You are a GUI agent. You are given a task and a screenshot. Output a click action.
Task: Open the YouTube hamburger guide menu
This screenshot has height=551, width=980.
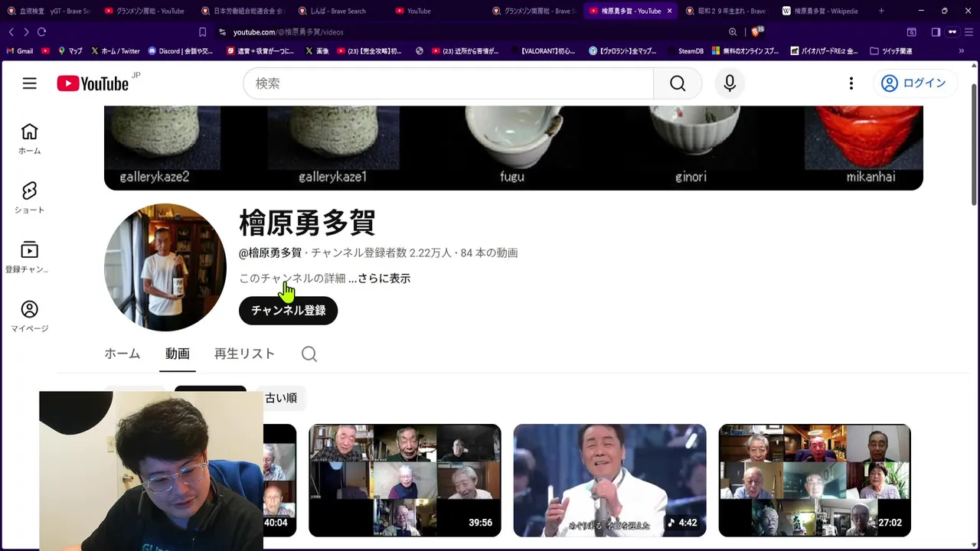pyautogui.click(x=29, y=83)
